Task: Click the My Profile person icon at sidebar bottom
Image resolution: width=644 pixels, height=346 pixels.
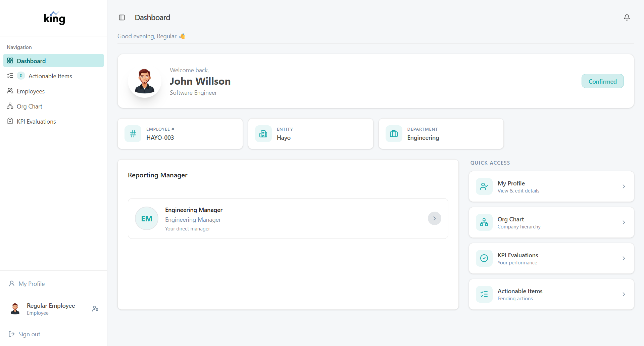Action: click(x=12, y=284)
